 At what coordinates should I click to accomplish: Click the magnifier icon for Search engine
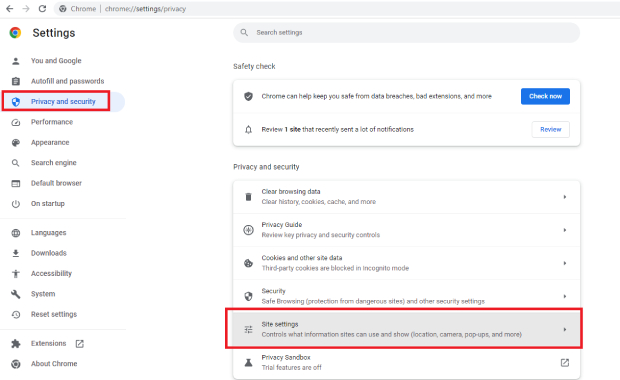pyautogui.click(x=15, y=163)
